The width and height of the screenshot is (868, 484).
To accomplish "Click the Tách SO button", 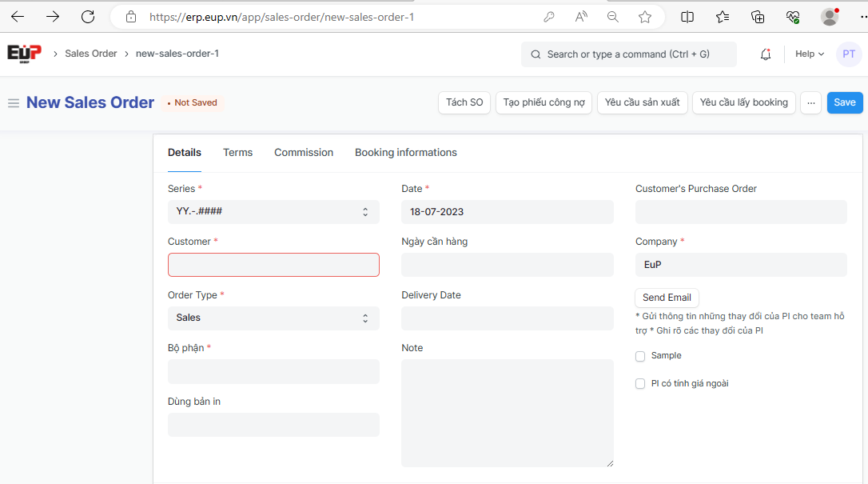I will coord(464,102).
